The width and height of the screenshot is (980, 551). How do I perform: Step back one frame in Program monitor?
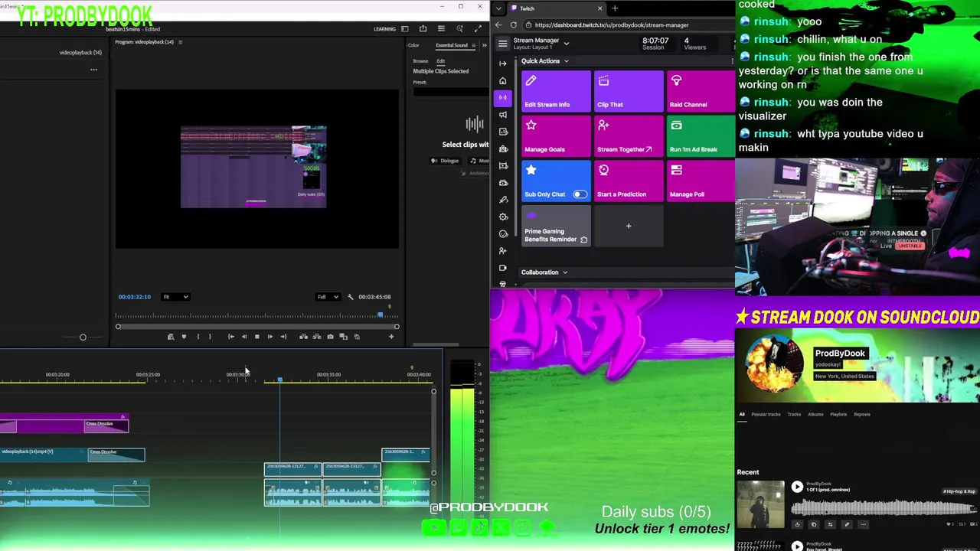pos(244,337)
